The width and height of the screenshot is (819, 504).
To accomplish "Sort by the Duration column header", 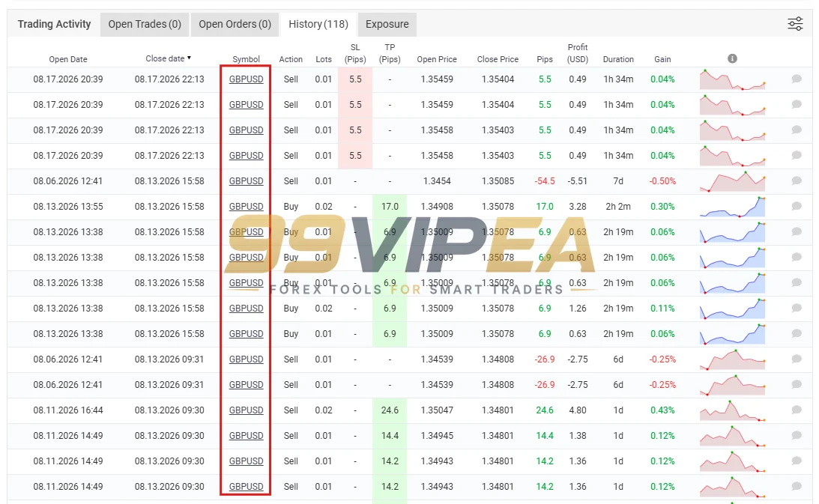I will [x=618, y=59].
